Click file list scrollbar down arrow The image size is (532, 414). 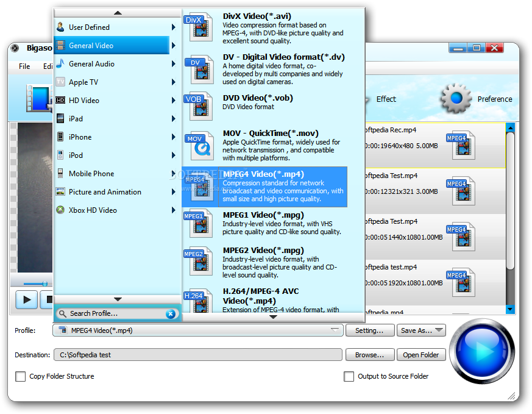(510, 309)
